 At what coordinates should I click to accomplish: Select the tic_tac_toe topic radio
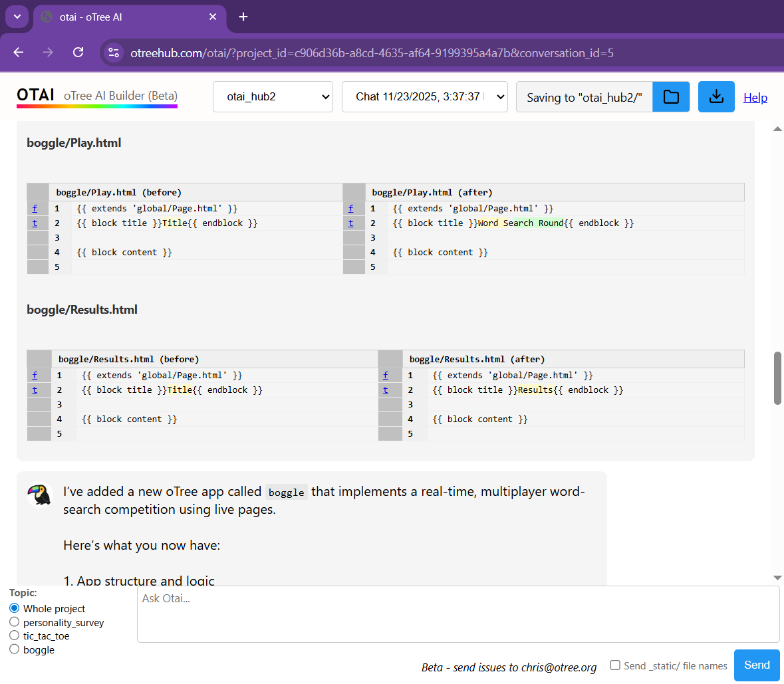(x=15, y=635)
